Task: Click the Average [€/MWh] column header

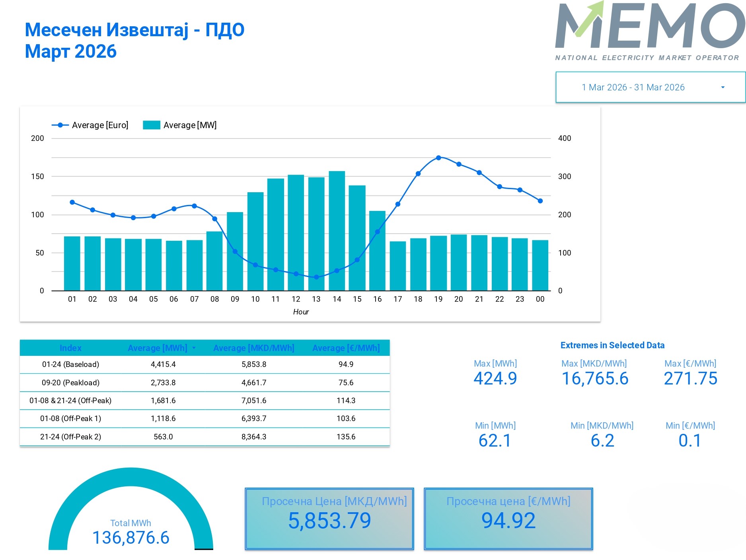Action: (x=346, y=348)
